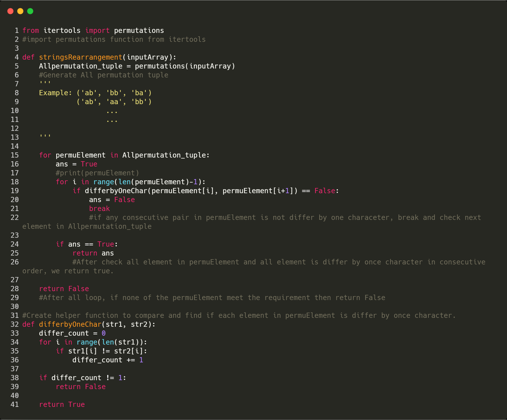Click 'return True' on line 41
This screenshot has width=507, height=420.
(62, 404)
